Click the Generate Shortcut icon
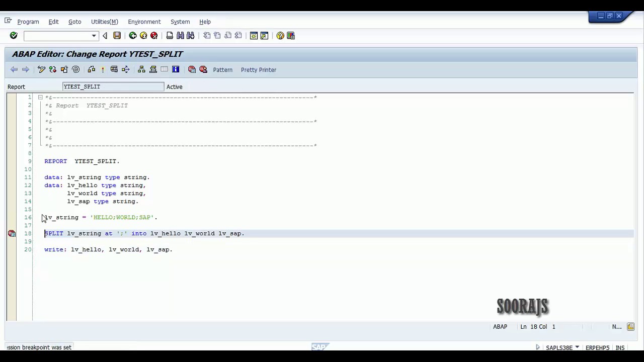 [x=264, y=36]
